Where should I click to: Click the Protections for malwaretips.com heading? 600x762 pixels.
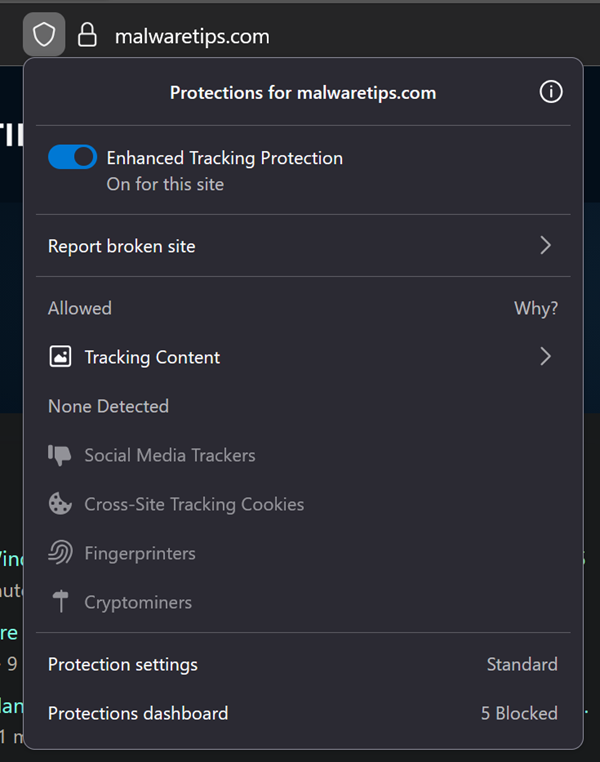tap(303, 93)
